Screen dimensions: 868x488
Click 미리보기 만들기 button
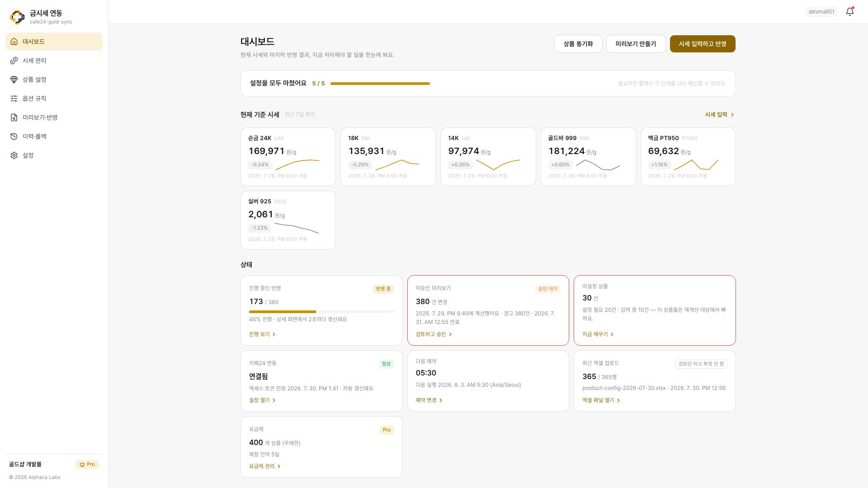click(x=636, y=44)
